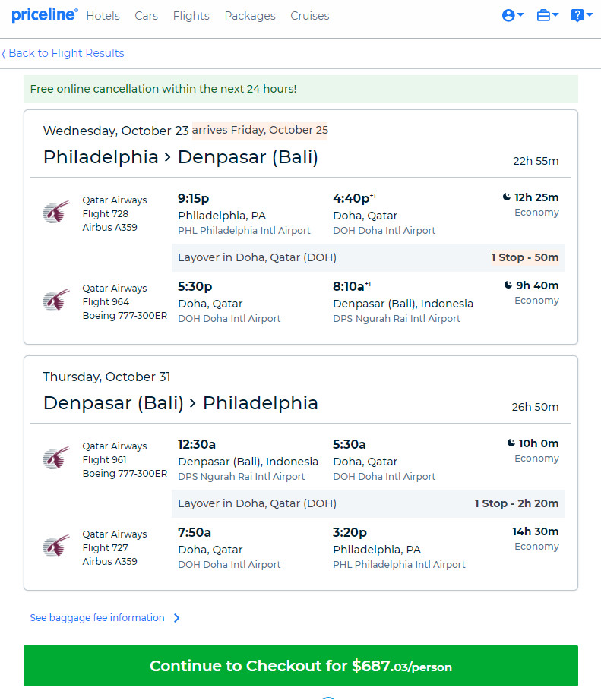Expand the trips briefcase dropdown arrow
The image size is (601, 700).
555,15
